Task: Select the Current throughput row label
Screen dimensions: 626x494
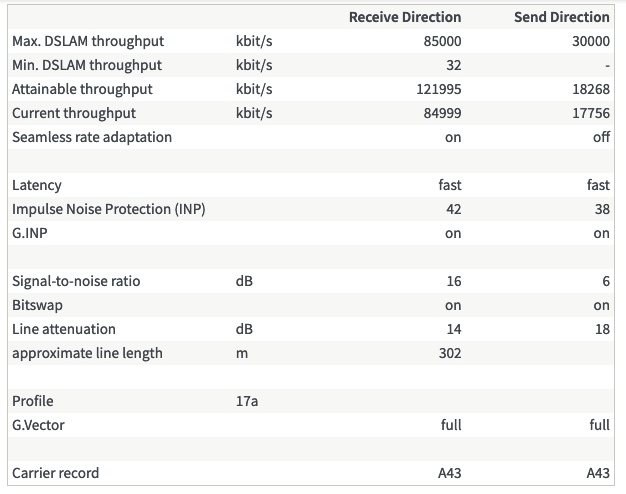Action: (x=74, y=113)
